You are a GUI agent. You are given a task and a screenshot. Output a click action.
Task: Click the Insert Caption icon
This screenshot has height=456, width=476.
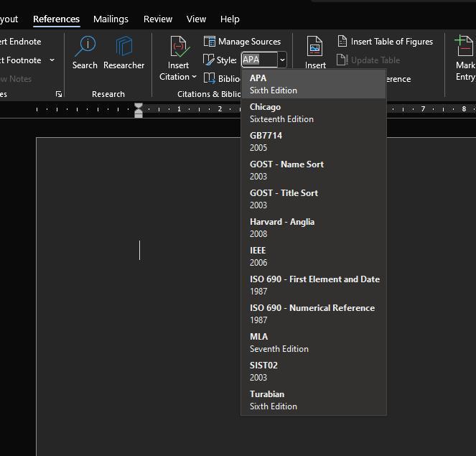pyautogui.click(x=314, y=46)
